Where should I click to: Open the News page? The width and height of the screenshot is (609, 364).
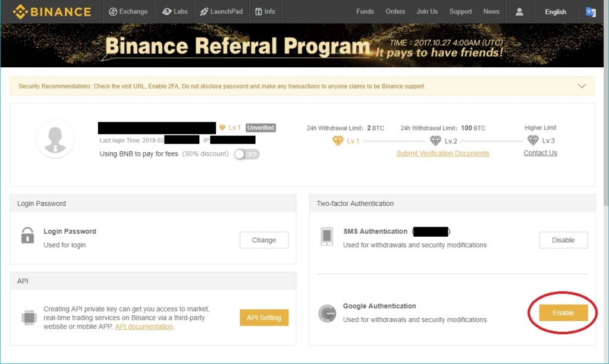click(491, 12)
